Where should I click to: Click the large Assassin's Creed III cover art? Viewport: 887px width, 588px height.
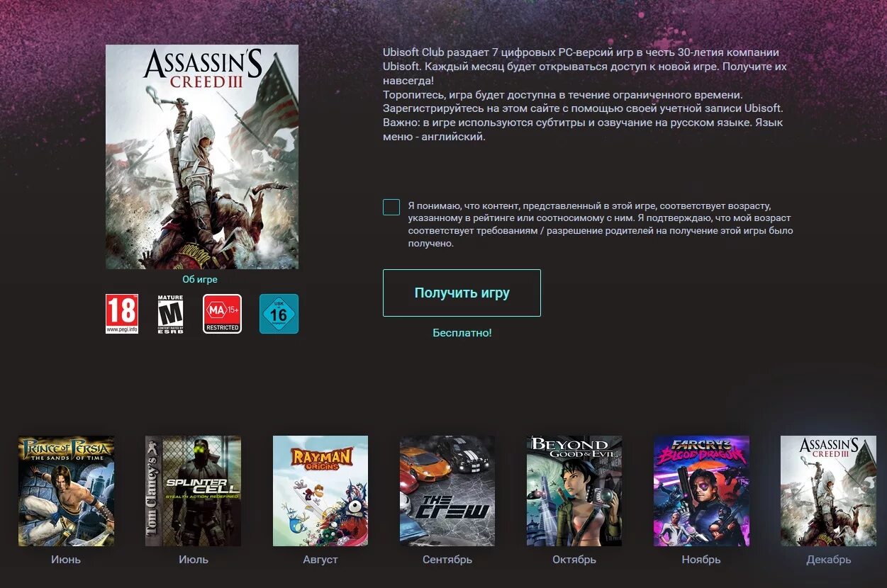(x=202, y=157)
